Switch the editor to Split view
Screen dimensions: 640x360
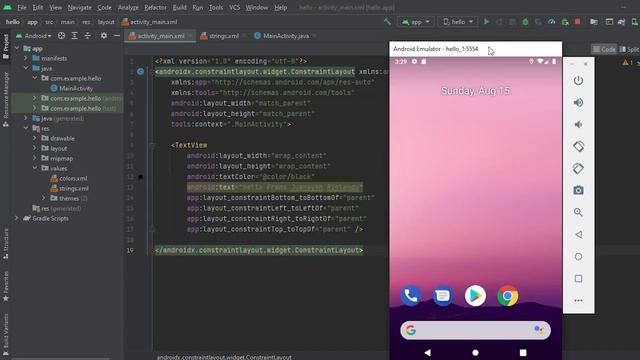(x=629, y=49)
